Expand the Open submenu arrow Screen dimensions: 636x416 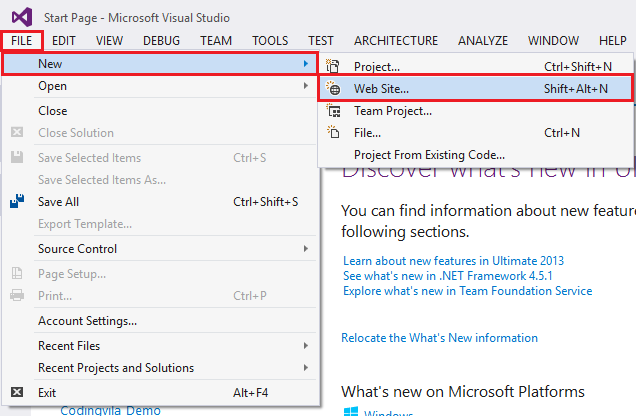coord(305,86)
